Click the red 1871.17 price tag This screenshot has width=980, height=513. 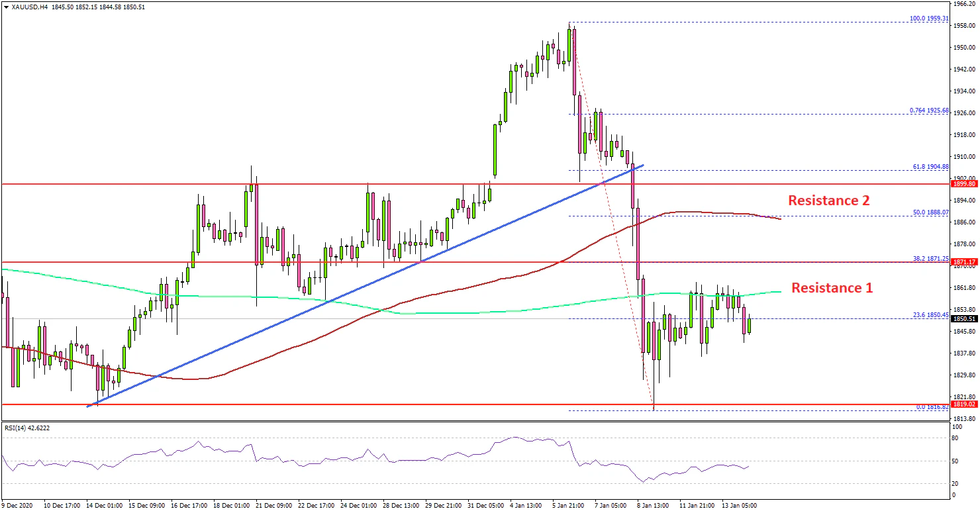(x=963, y=262)
